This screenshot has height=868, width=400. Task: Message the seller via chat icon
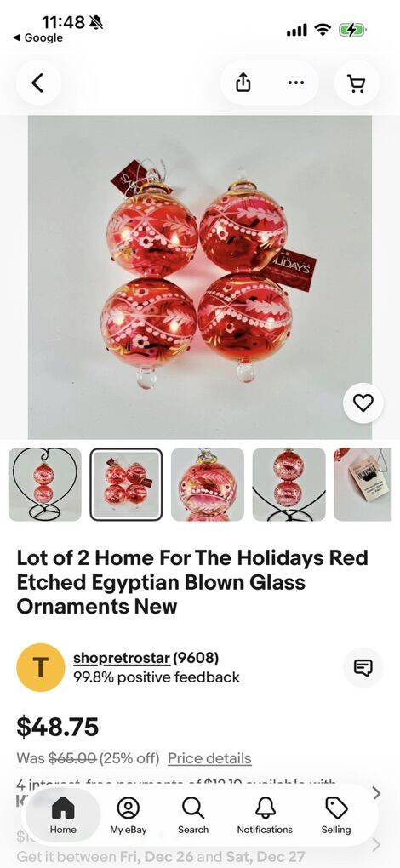(x=363, y=668)
